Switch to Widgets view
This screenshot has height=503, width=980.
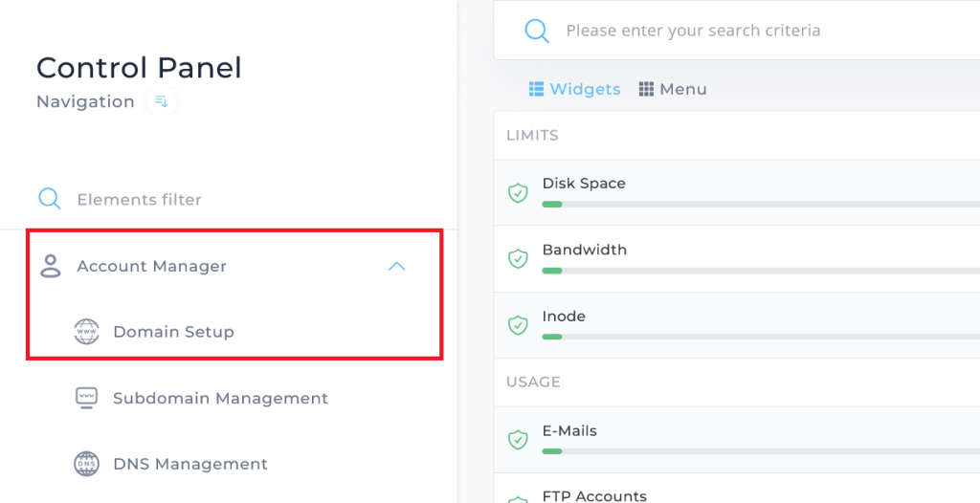[575, 89]
